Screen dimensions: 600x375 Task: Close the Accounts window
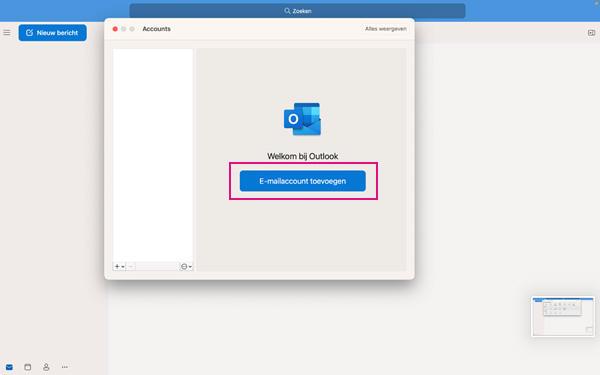click(x=115, y=29)
